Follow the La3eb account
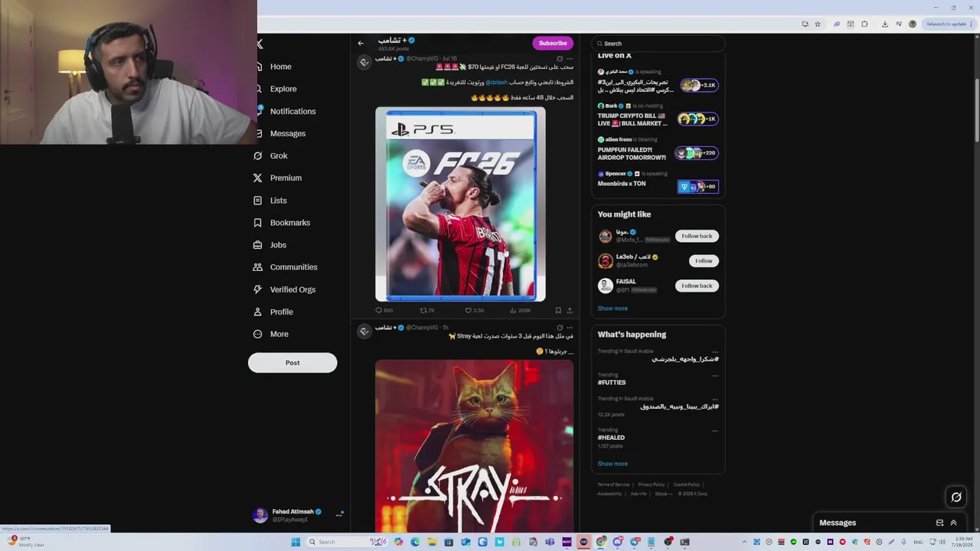The image size is (980, 551). pyautogui.click(x=704, y=261)
